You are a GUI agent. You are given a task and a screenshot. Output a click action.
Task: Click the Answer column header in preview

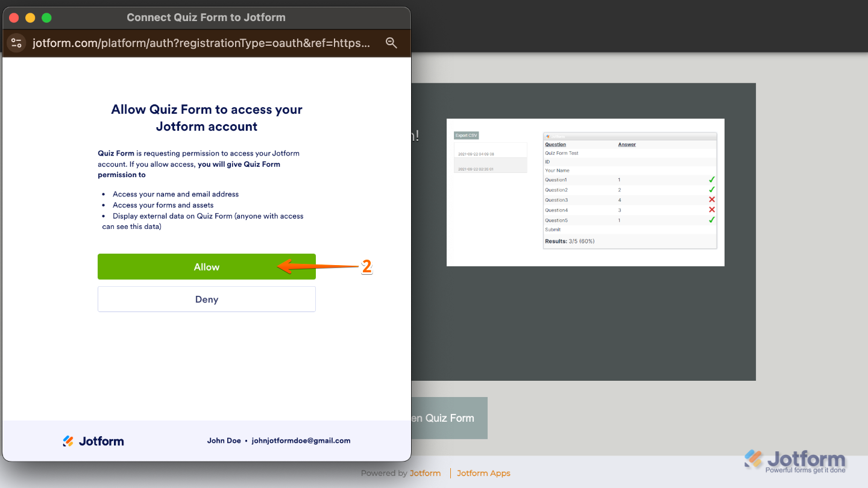pos(627,145)
